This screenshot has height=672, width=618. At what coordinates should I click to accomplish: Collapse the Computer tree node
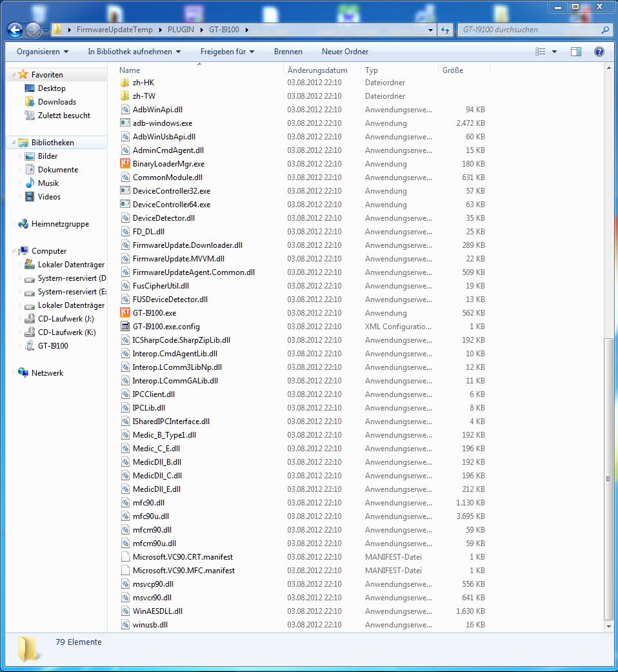click(x=14, y=250)
